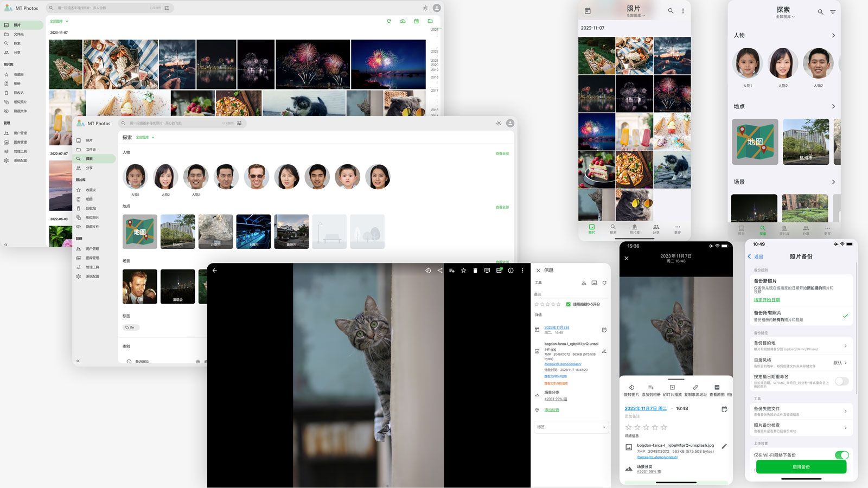The width and height of the screenshot is (868, 488).
Task: Close the mobile photo detail with X
Action: tap(627, 258)
